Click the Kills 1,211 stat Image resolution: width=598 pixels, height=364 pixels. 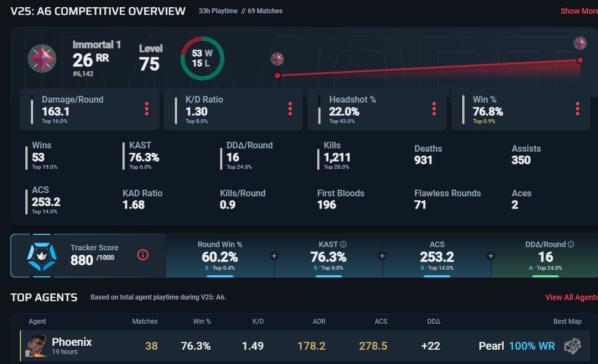click(x=334, y=156)
